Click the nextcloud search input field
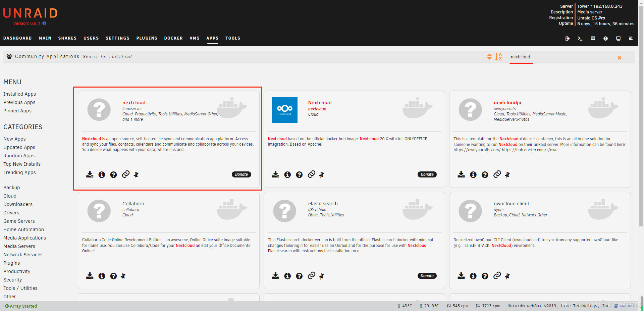Screen dimensions: 644x311 tap(560, 57)
